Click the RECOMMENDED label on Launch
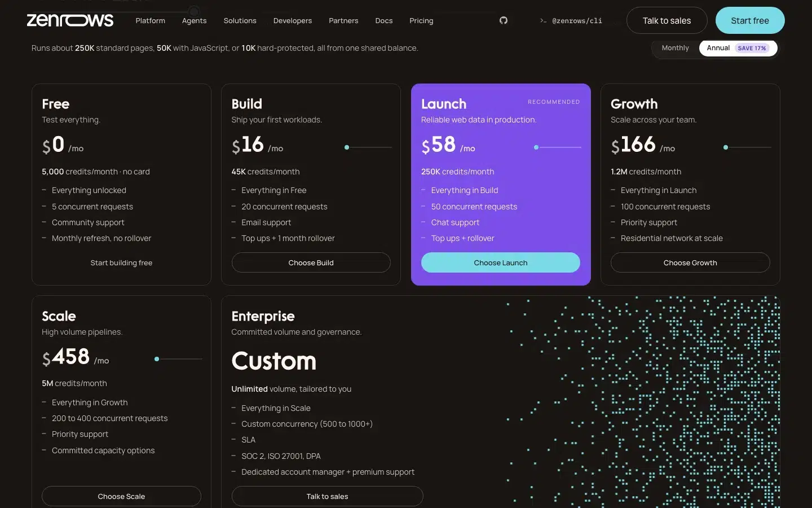This screenshot has width=812, height=508. click(554, 102)
